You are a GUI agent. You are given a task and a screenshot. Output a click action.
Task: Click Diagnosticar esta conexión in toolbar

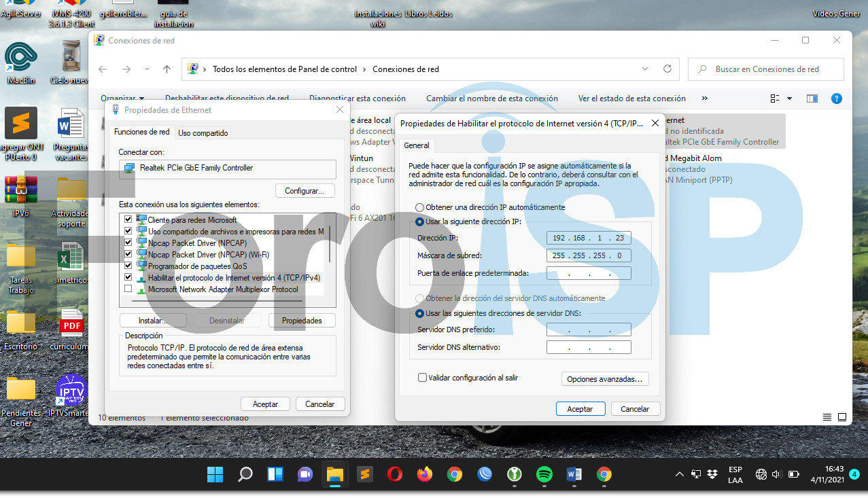357,99
